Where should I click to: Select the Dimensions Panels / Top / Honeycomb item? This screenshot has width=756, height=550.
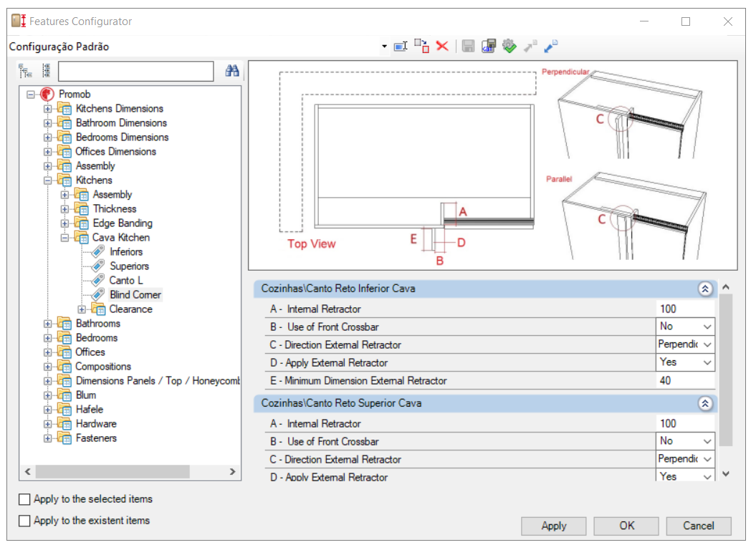click(x=158, y=381)
